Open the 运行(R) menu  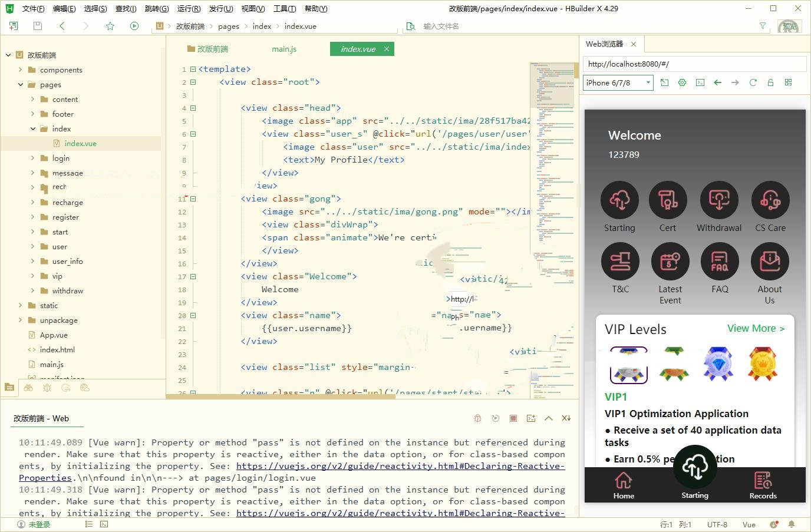point(189,8)
